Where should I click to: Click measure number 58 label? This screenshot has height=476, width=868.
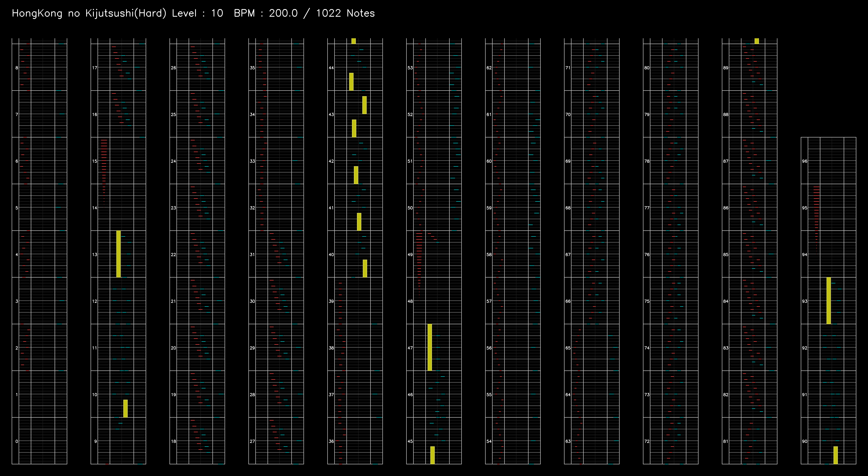coord(489,255)
